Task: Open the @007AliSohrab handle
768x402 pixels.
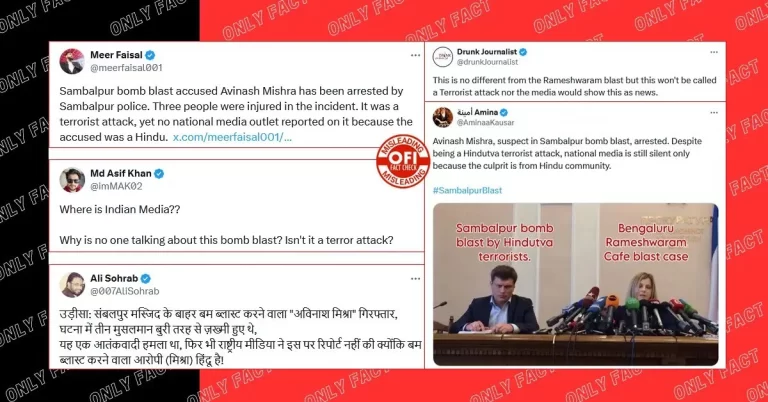Action: [x=124, y=291]
